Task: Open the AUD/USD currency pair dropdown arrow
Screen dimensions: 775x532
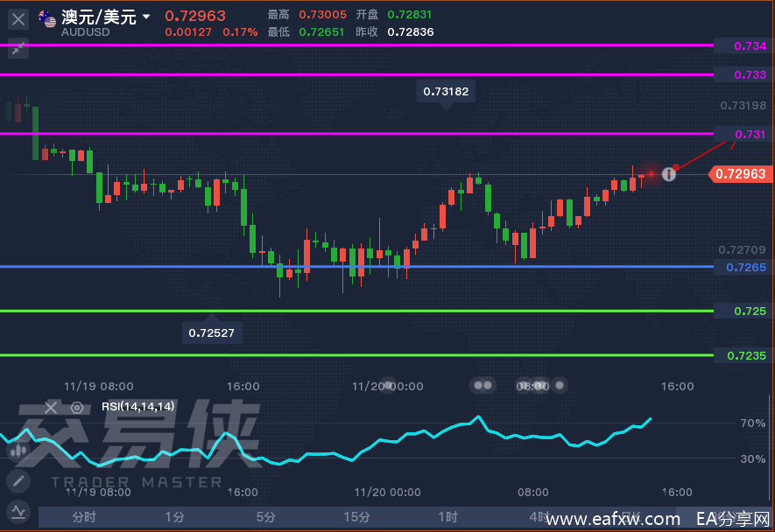Action: coord(146,17)
